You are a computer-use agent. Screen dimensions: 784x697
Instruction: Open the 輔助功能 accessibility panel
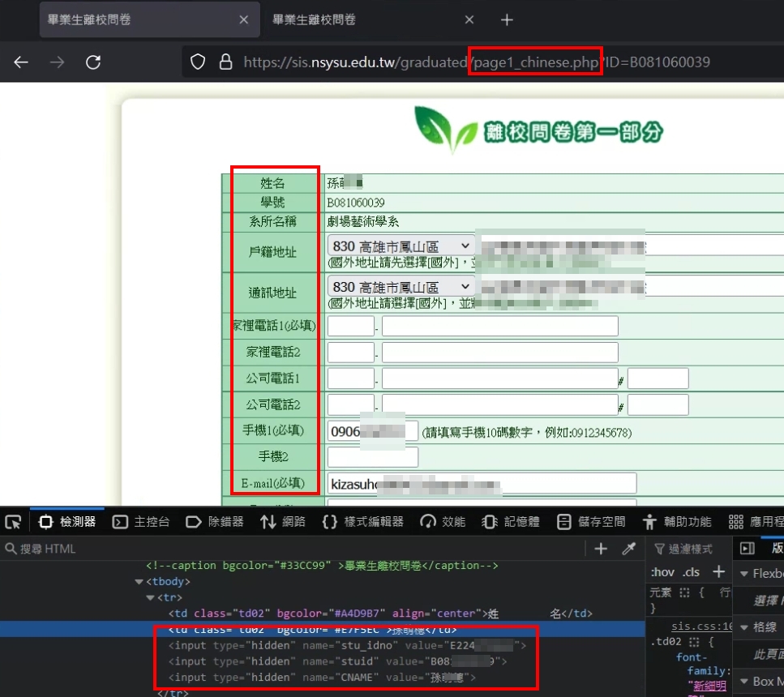[x=677, y=522]
